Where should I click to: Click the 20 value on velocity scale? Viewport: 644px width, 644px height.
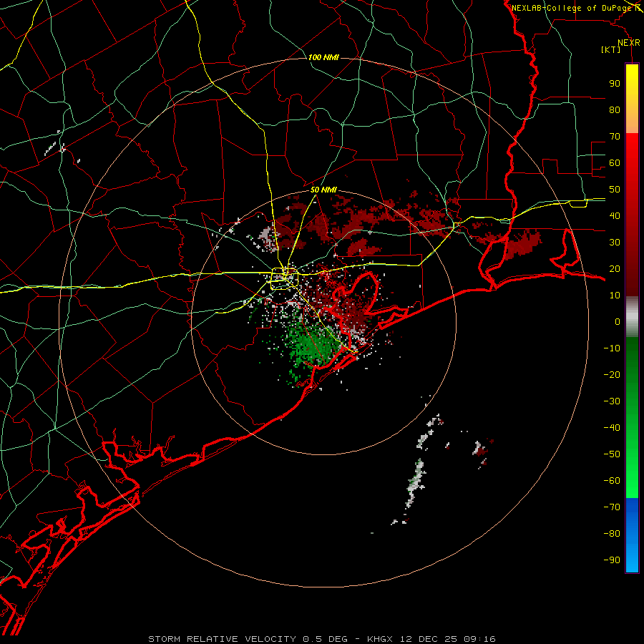point(615,269)
